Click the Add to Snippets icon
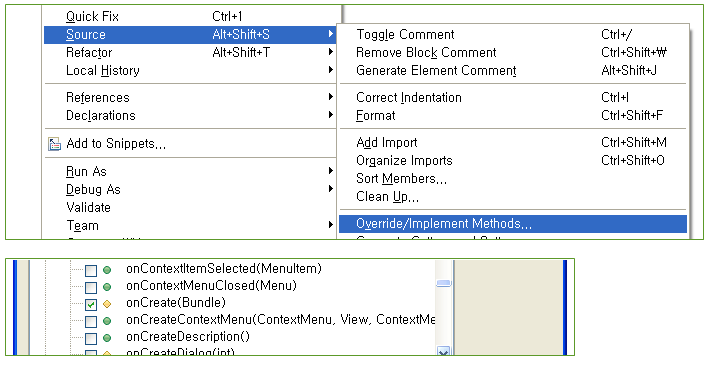This screenshot has height=367, width=713. [55, 144]
